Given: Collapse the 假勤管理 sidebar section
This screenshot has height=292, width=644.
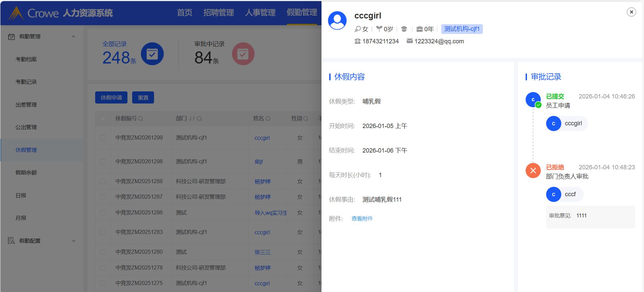Looking at the screenshot, I should pos(73,37).
